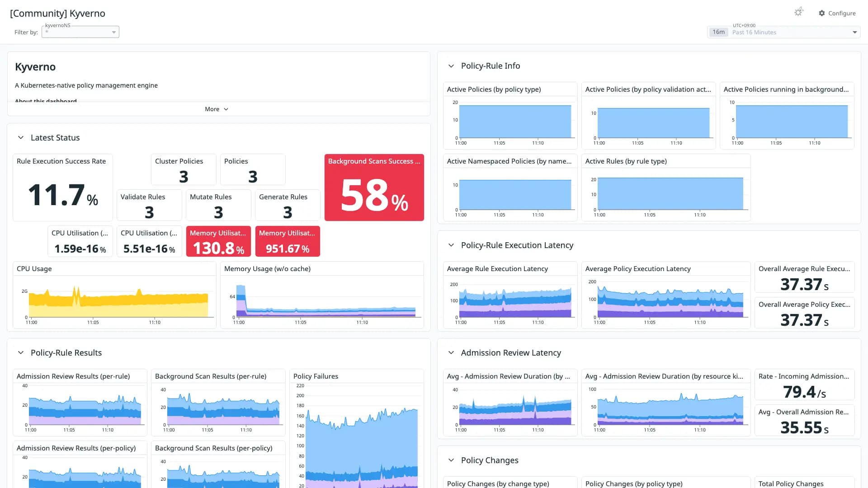The width and height of the screenshot is (868, 488).
Task: Open the Background Scan Results (per-rule) graph
Action: click(x=218, y=403)
